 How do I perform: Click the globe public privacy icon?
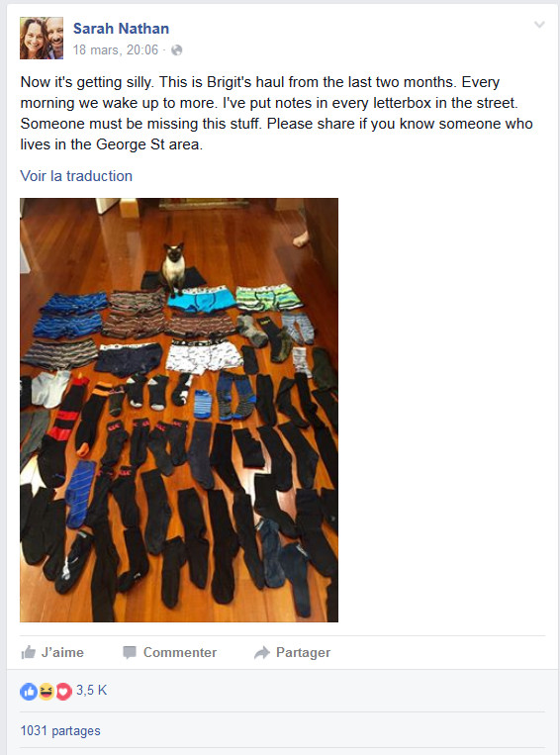coord(177,50)
